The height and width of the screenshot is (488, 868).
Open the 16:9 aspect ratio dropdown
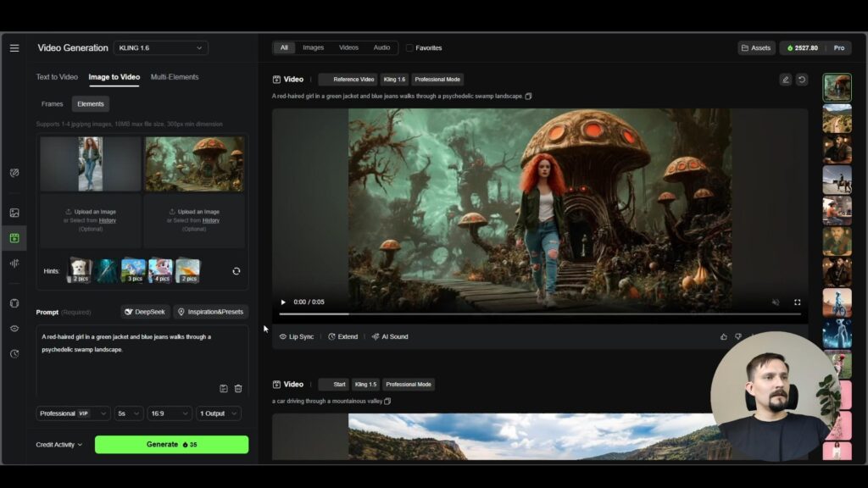coord(169,413)
